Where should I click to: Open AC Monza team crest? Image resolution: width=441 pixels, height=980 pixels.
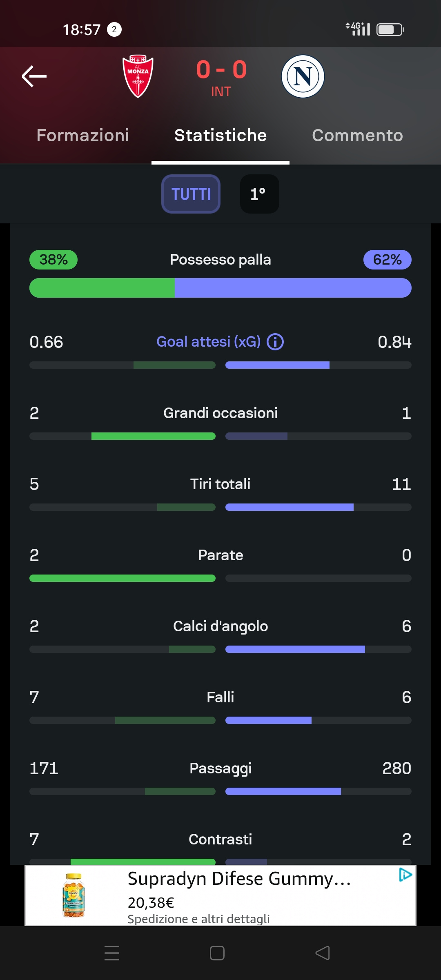pyautogui.click(x=138, y=76)
